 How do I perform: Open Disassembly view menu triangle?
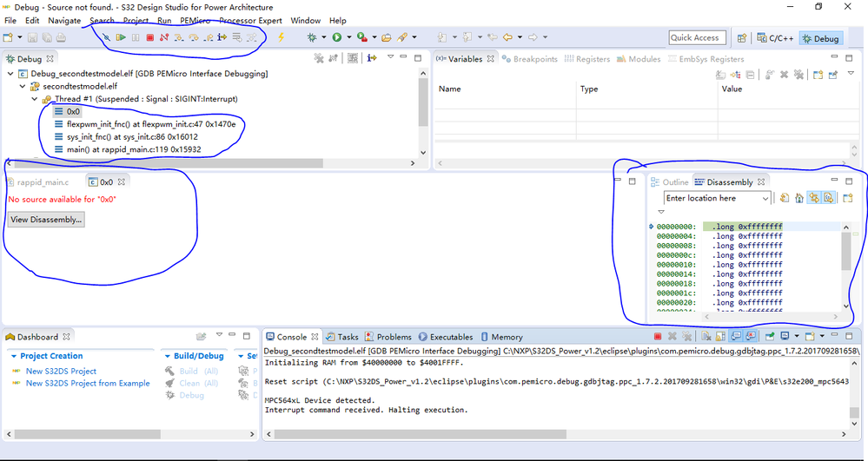pyautogui.click(x=661, y=212)
